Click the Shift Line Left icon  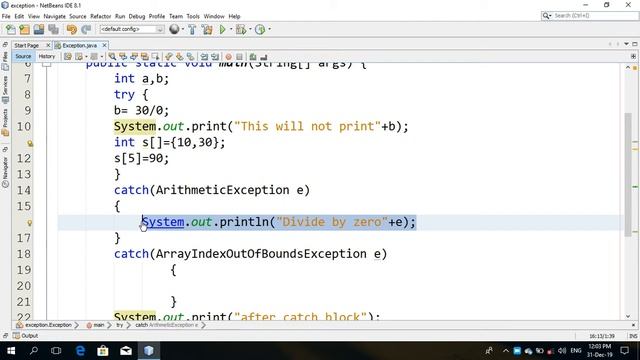(204, 57)
